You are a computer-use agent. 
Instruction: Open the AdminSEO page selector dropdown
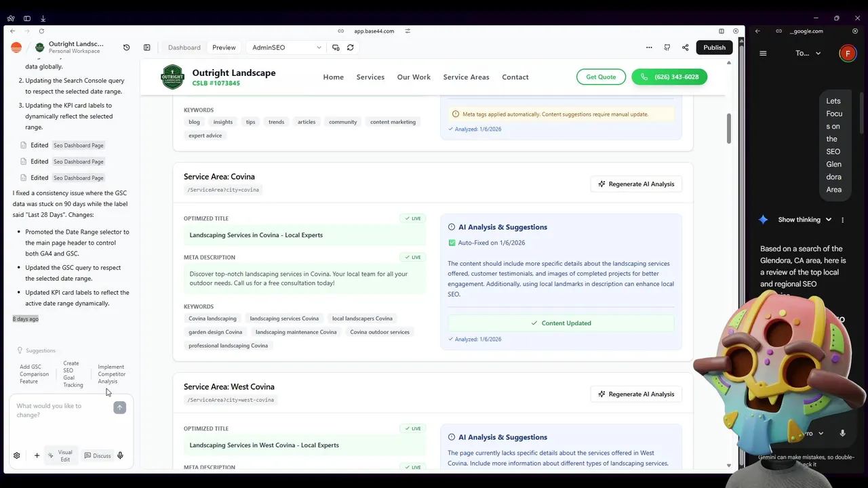point(286,47)
